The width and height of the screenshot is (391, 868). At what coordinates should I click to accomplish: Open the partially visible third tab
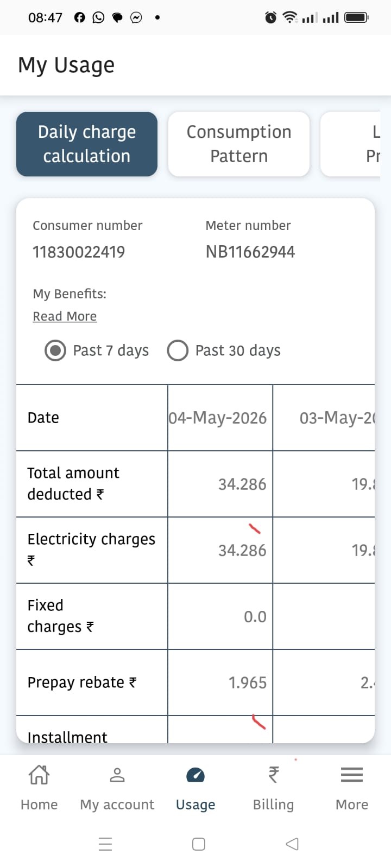coord(351,144)
